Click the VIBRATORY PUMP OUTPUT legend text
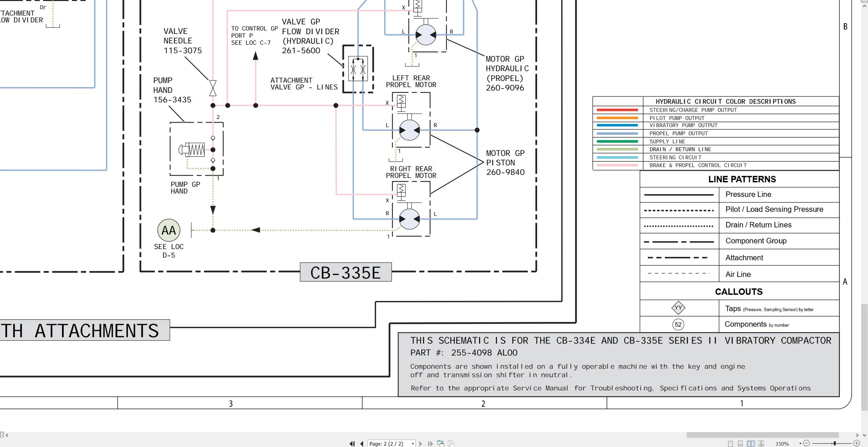Screen dimensions: 868x447 point(683,125)
